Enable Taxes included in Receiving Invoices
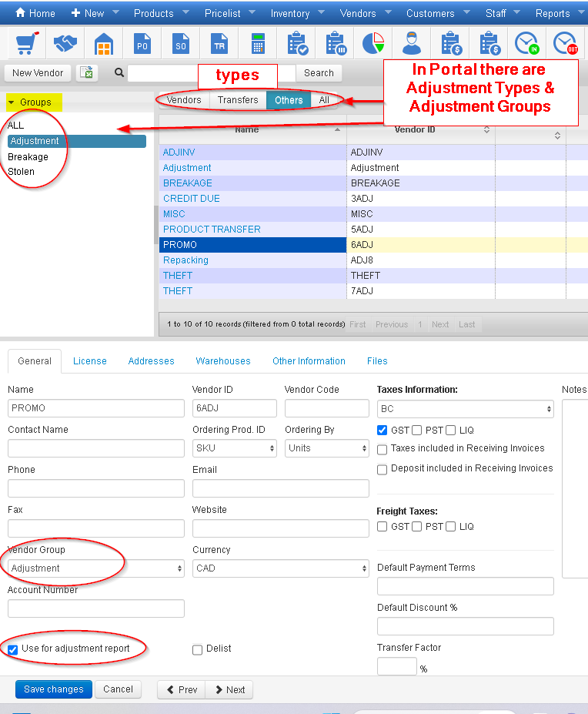Viewport: 588px width, 714px height. [383, 450]
